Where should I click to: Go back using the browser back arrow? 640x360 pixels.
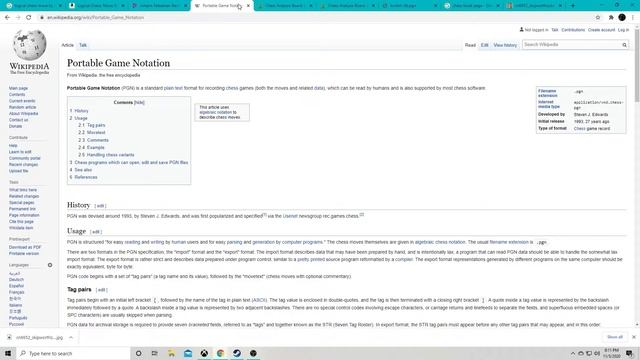click(7, 18)
